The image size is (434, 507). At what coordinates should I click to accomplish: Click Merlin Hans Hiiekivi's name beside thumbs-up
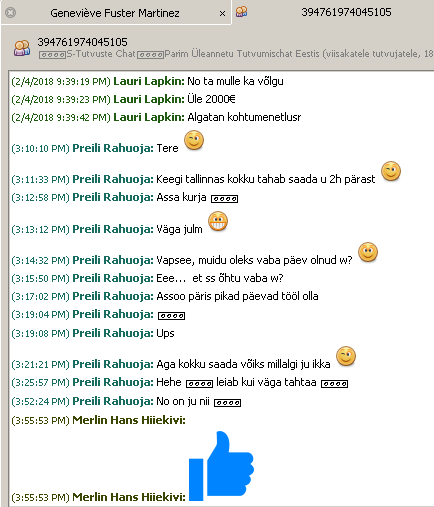click(129, 497)
